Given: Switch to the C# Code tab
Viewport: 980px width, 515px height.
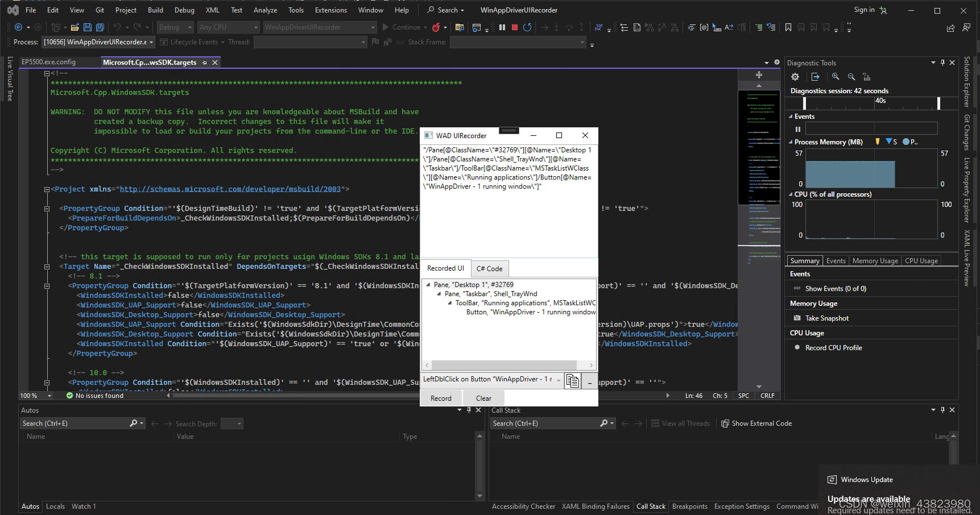Looking at the screenshot, I should pyautogui.click(x=489, y=268).
